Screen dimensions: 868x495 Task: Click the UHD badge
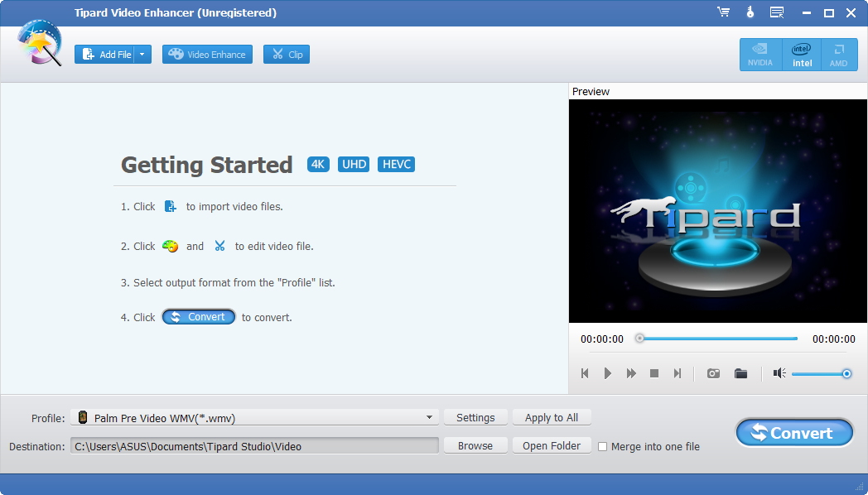[x=354, y=164]
